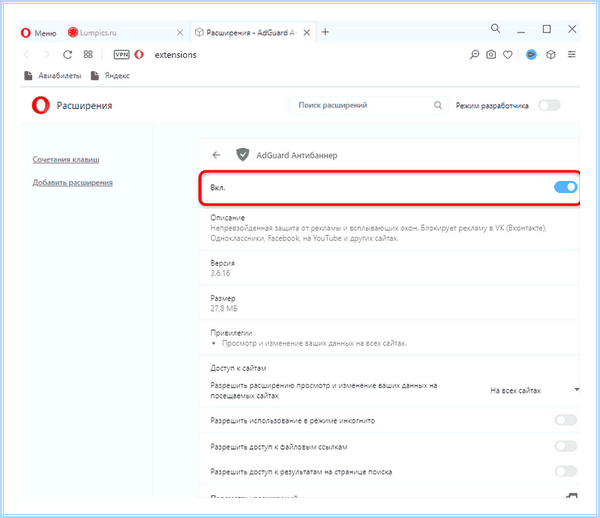Click the magnifier in extension search box
Viewport: 600px width, 518px height.
point(438,105)
